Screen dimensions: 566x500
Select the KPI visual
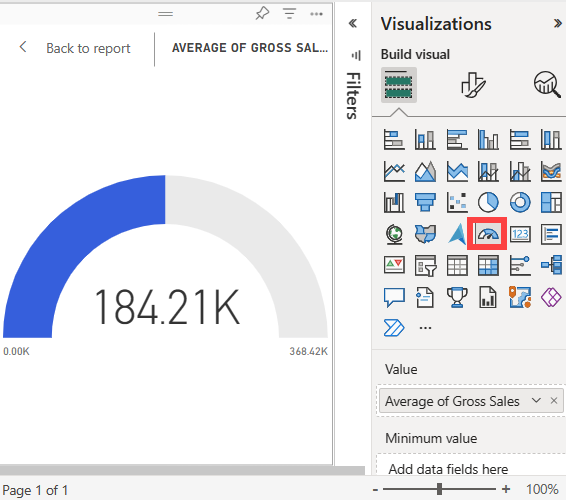(394, 265)
